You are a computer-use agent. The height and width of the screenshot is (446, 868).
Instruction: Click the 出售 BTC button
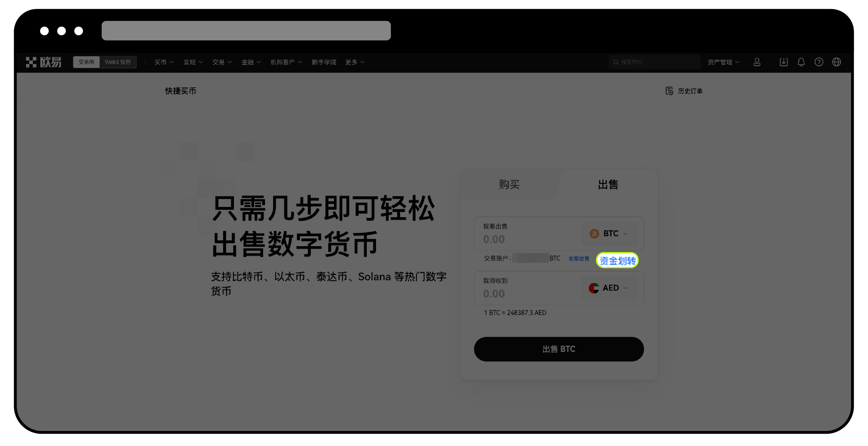pos(559,349)
